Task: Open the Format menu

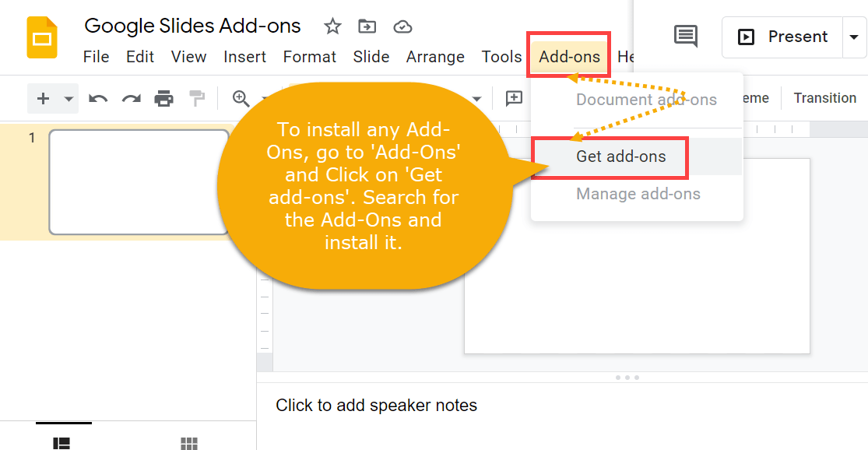Action: (310, 57)
